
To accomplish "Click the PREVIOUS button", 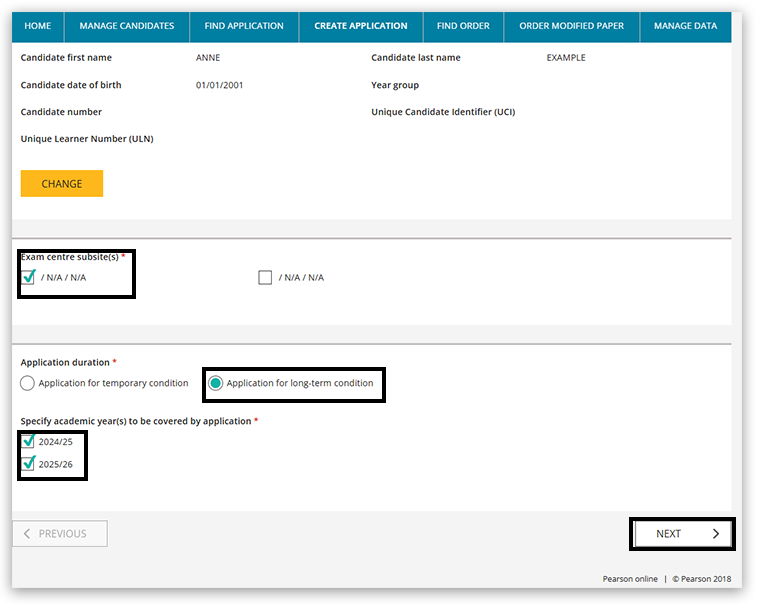I will [x=60, y=534].
